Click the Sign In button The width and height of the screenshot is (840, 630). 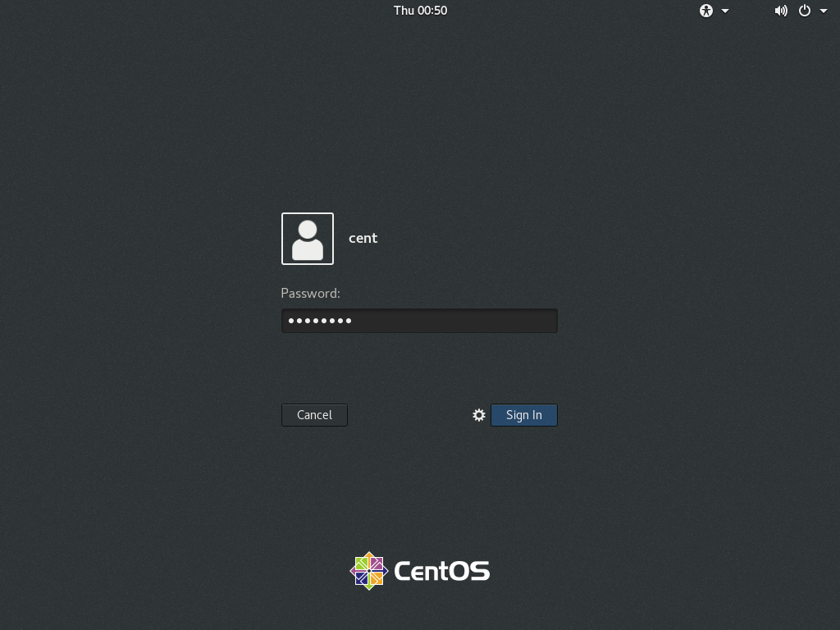(523, 415)
